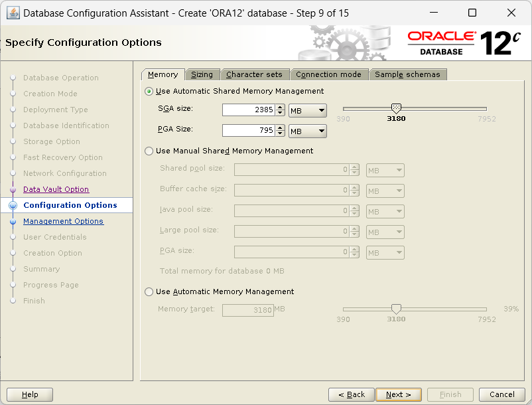The height and width of the screenshot is (405, 532).
Task: Click the Network Configuration step
Action: click(65, 173)
